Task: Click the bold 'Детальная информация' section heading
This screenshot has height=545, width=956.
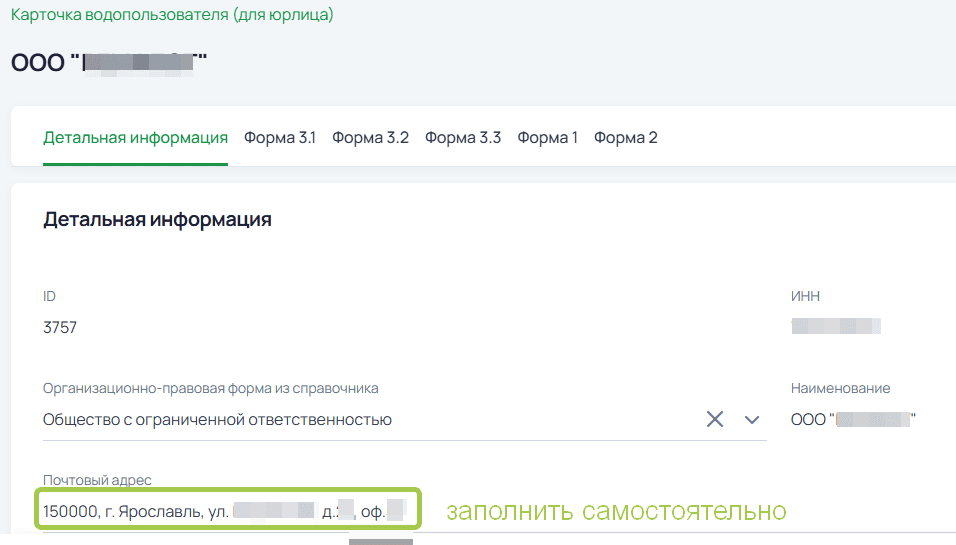Action: 157,220
